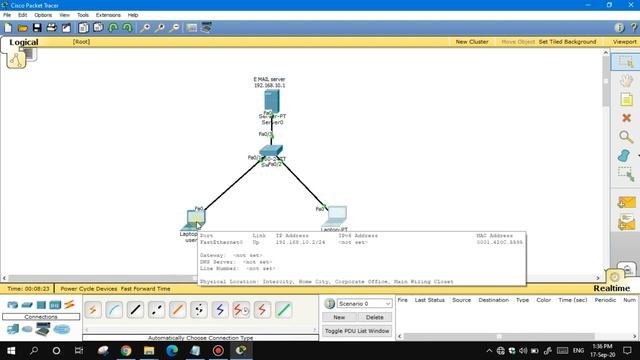This screenshot has height=360, width=640.
Task: Open the File menu
Action: point(7,15)
